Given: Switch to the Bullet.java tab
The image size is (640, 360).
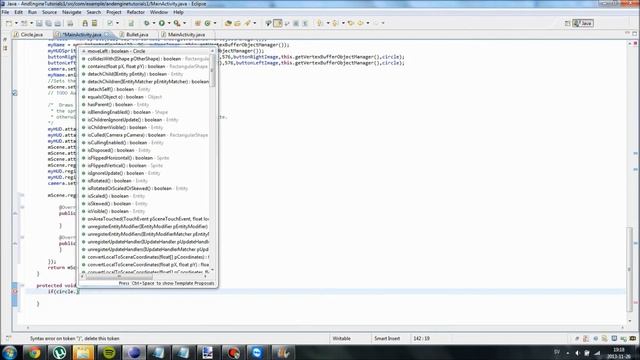Looking at the screenshot, I should click(x=134, y=35).
